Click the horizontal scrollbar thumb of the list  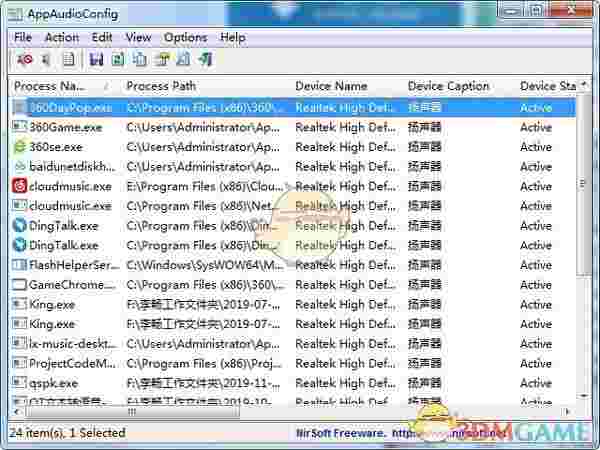[132, 412]
